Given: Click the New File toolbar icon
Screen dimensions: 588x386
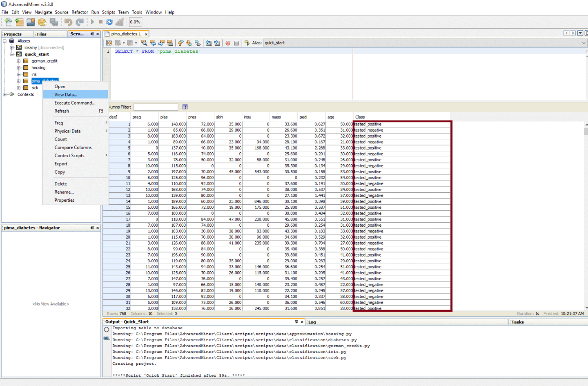Looking at the screenshot, I should click(8, 22).
